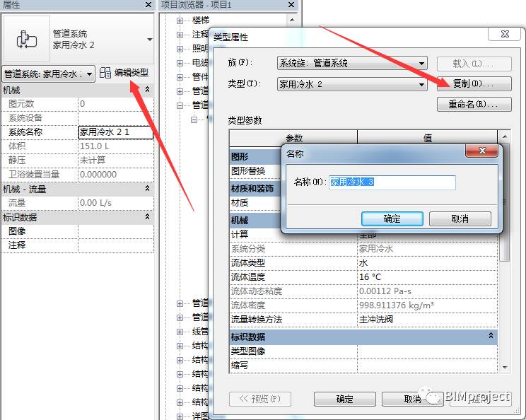Collapse the 标识数据 group in type parameters
Screen dimensions: 526x420
[x=491, y=335]
